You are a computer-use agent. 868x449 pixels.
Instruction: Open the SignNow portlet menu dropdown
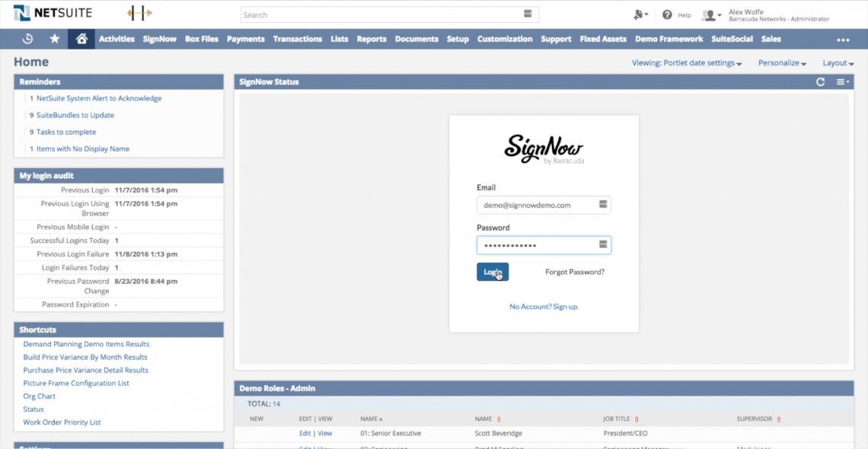(x=842, y=81)
